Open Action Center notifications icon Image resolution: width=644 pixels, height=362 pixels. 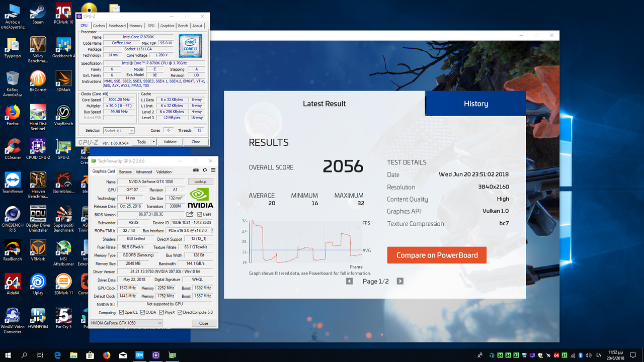(x=633, y=355)
